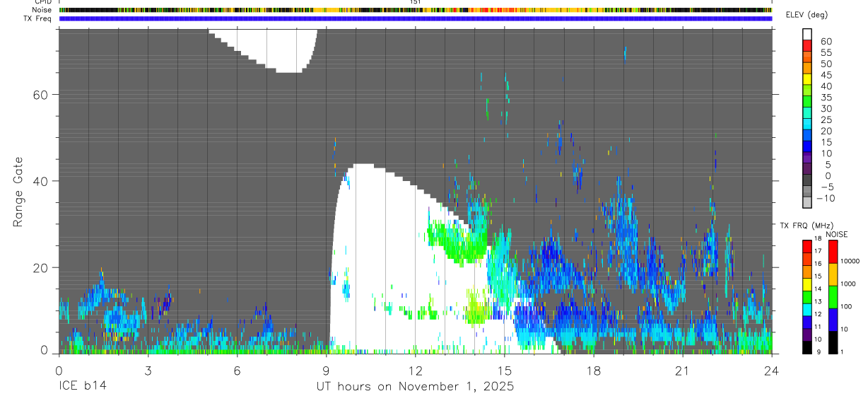The image size is (868, 401).
Task: Click the green segment of the NOISE color bar
Action: pos(833,297)
